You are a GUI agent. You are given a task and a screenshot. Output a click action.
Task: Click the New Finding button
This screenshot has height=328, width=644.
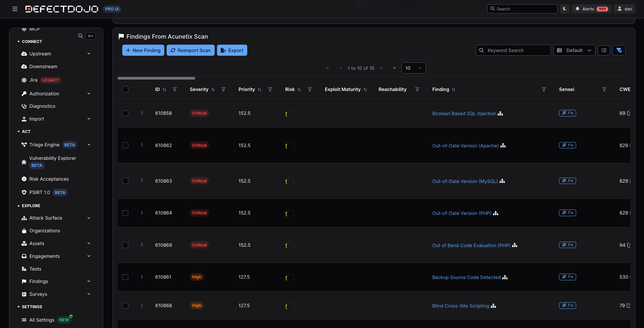point(143,50)
